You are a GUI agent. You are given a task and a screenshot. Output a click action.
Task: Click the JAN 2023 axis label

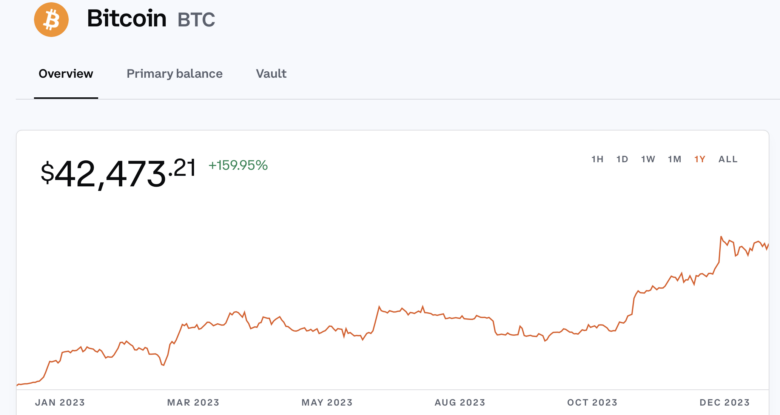60,402
